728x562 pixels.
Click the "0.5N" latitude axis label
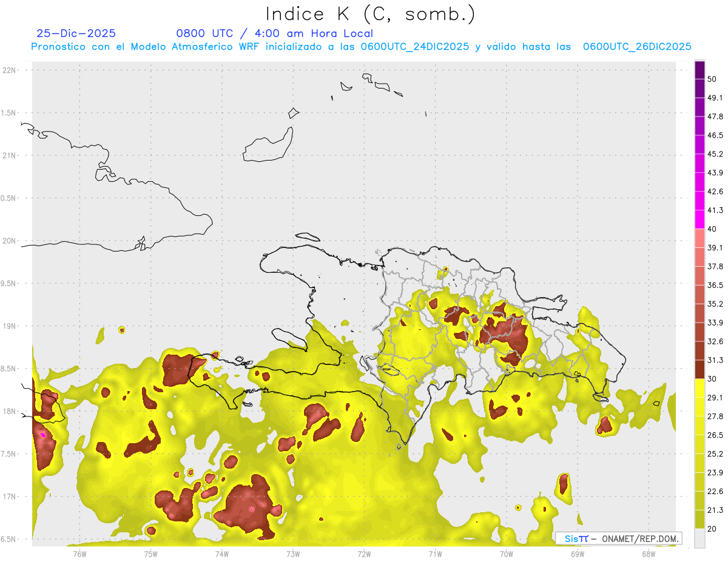tap(8, 198)
